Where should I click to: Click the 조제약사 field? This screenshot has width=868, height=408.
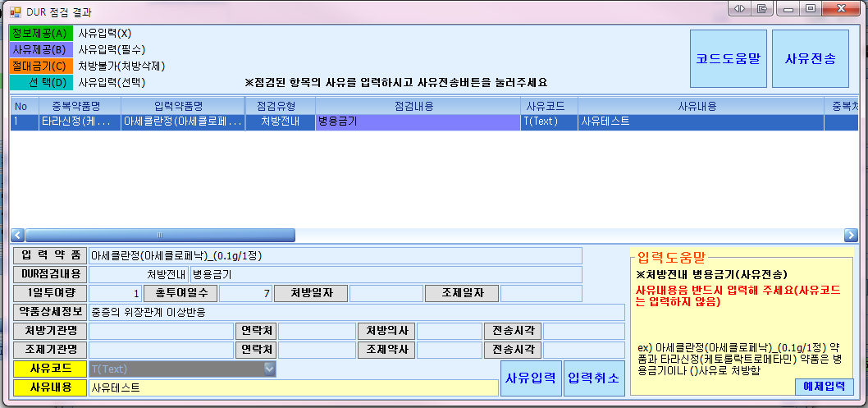pos(449,350)
